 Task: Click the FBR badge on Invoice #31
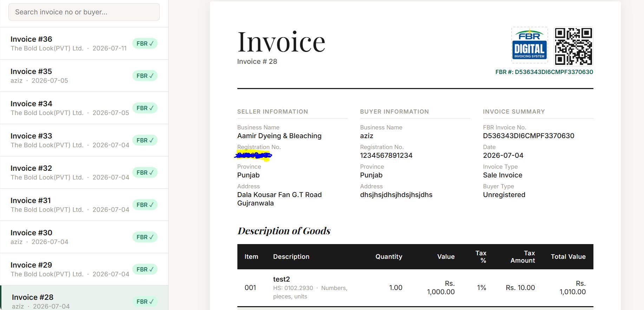145,205
